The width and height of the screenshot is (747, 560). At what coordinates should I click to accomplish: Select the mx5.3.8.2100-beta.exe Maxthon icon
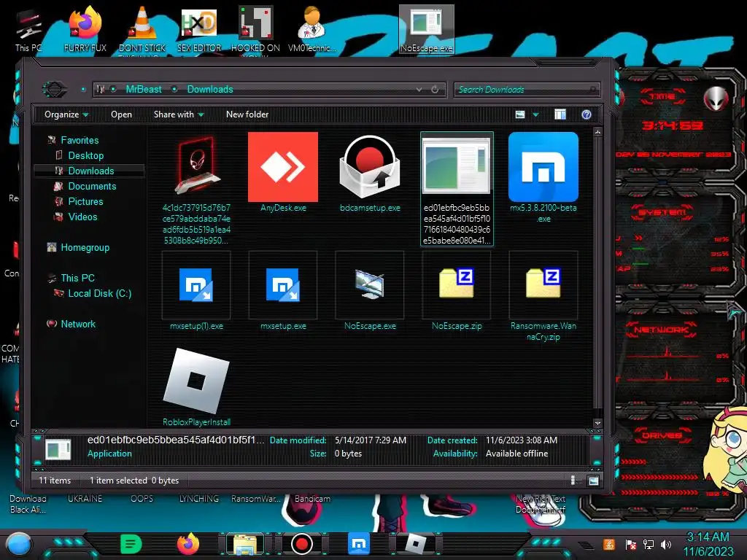pos(543,167)
